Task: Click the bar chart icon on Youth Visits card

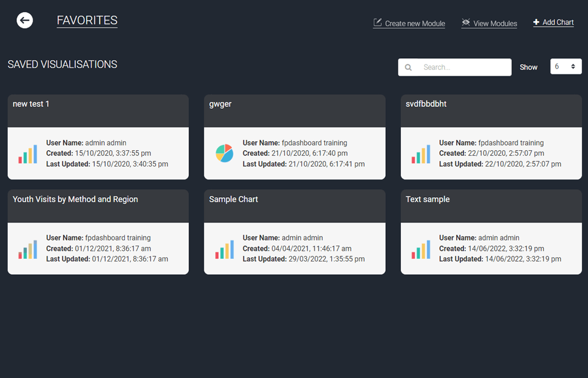Action: pyautogui.click(x=28, y=249)
